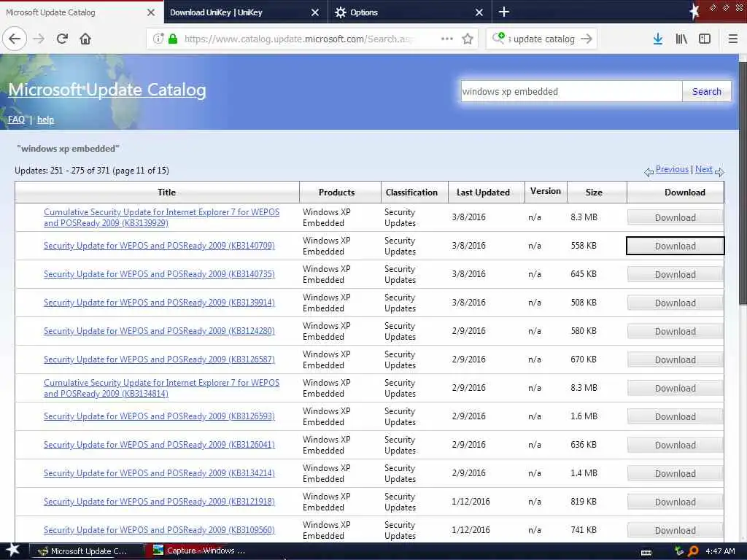
Task: Close the Download UniKey tab
Action: click(315, 12)
